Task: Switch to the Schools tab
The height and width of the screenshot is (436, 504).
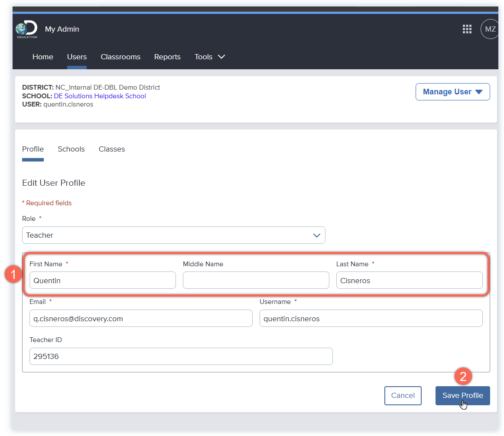Action: [71, 149]
